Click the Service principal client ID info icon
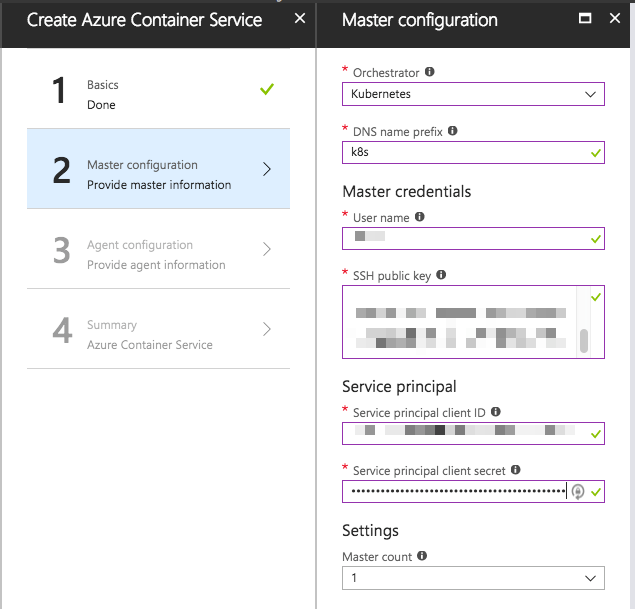 click(496, 411)
